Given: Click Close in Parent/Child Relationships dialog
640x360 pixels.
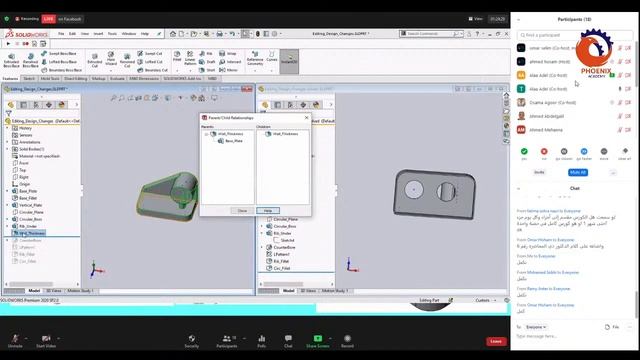Looking at the screenshot, I should [242, 211].
